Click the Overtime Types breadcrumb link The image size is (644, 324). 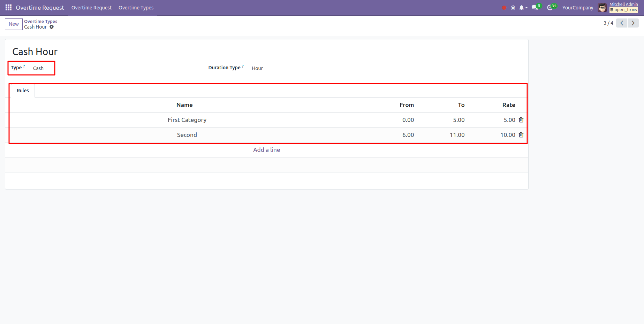[40, 21]
